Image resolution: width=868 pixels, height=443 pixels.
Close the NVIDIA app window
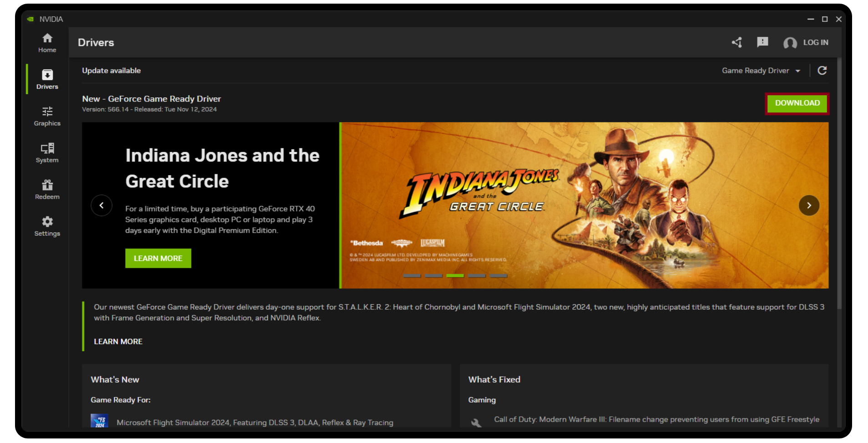[x=838, y=19]
